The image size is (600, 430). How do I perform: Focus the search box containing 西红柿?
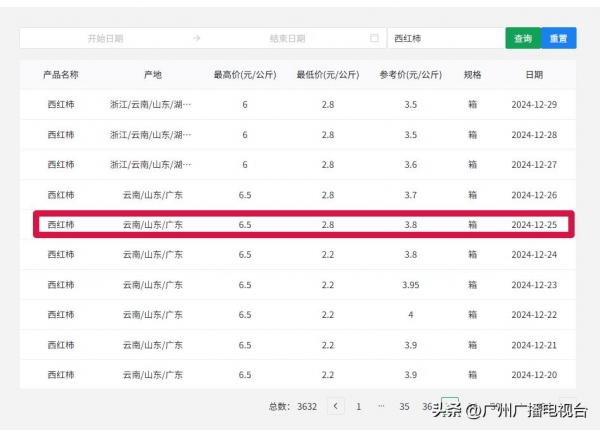pyautogui.click(x=444, y=38)
